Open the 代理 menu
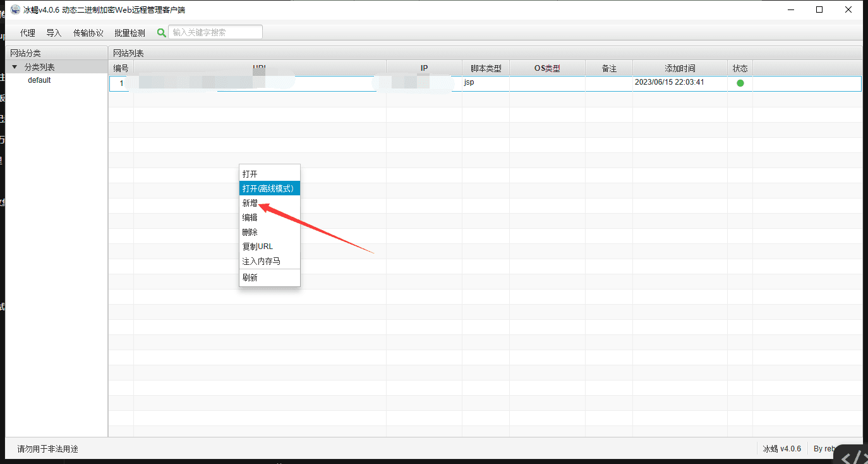 tap(27, 33)
